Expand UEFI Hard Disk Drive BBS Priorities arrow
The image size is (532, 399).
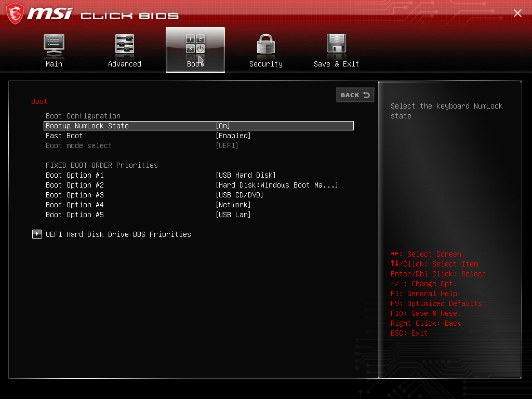click(x=37, y=234)
